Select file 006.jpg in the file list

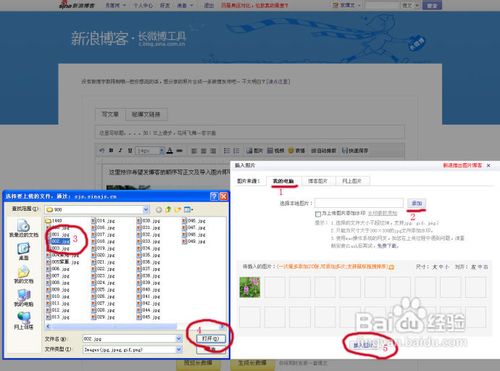(58, 269)
